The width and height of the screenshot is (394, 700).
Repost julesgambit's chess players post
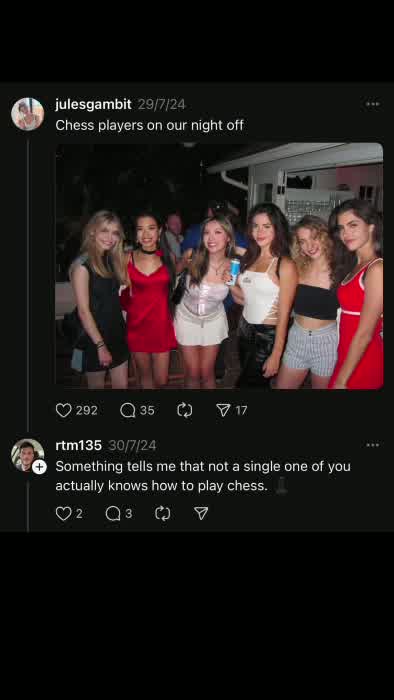click(x=185, y=410)
